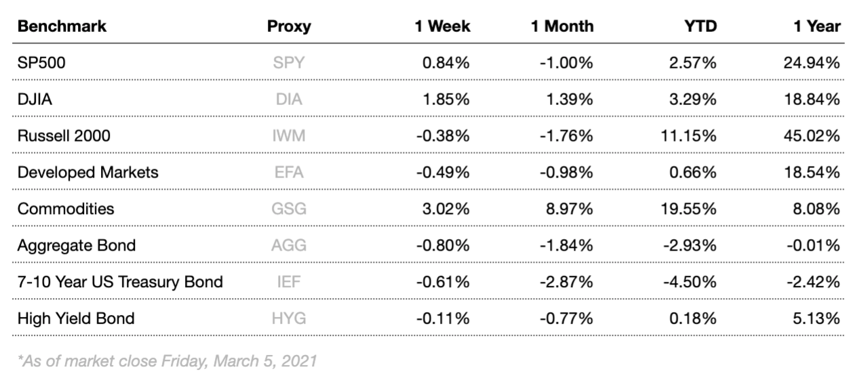Click the IEF ticker symbol
The image size is (868, 378).
tap(289, 281)
